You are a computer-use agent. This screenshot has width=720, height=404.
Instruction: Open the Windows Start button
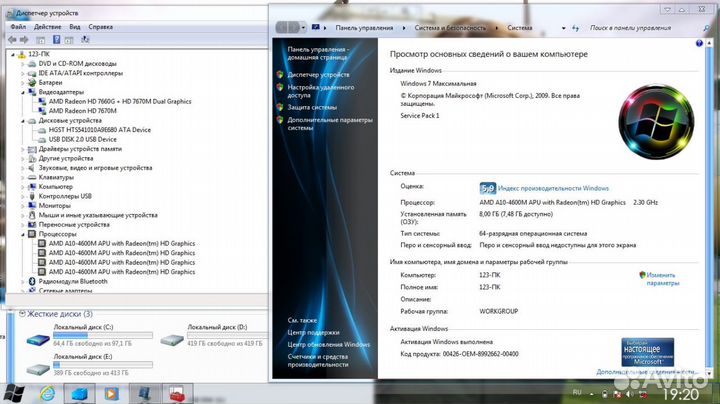click(x=13, y=393)
